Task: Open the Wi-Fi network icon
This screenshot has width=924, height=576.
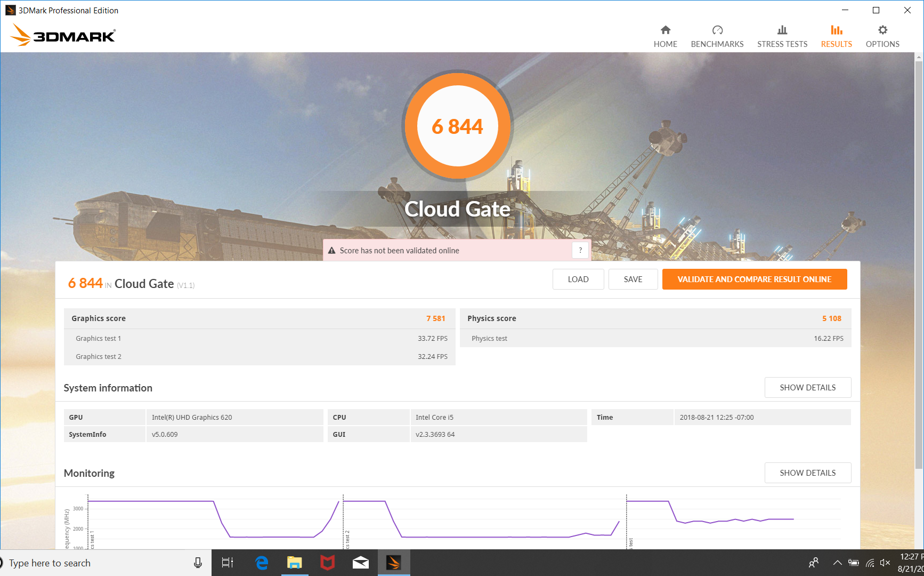Action: tap(870, 563)
